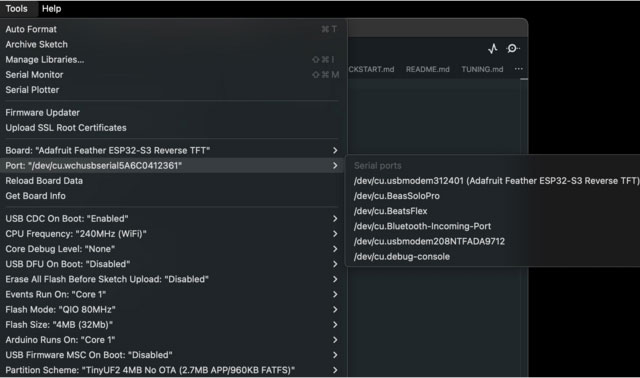640x378 pixels.
Task: Open the Serial Monitor magnifier icon
Action: click(x=513, y=49)
